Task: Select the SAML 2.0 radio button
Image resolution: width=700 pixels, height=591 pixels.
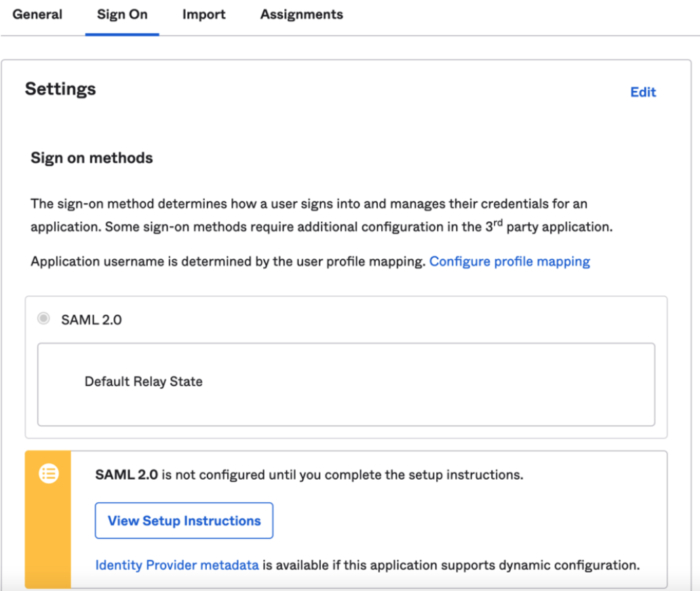Action: click(44, 319)
